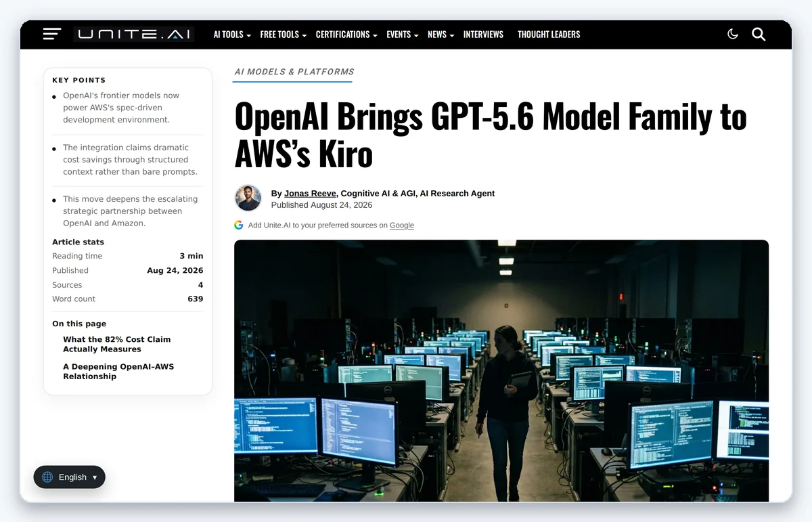Expand the Free Tools dropdown menu
Image resolution: width=812 pixels, height=522 pixels.
[283, 35]
